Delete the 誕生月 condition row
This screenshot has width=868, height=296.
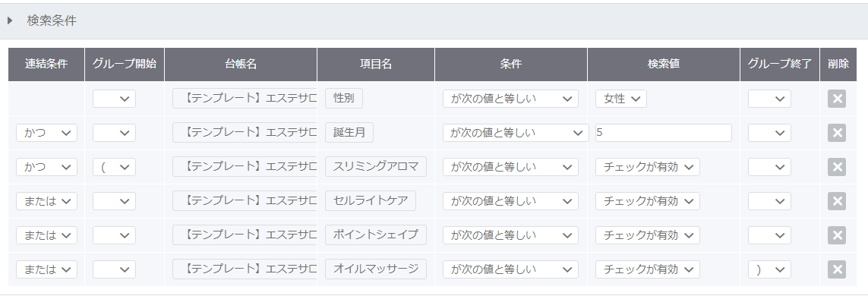836,133
